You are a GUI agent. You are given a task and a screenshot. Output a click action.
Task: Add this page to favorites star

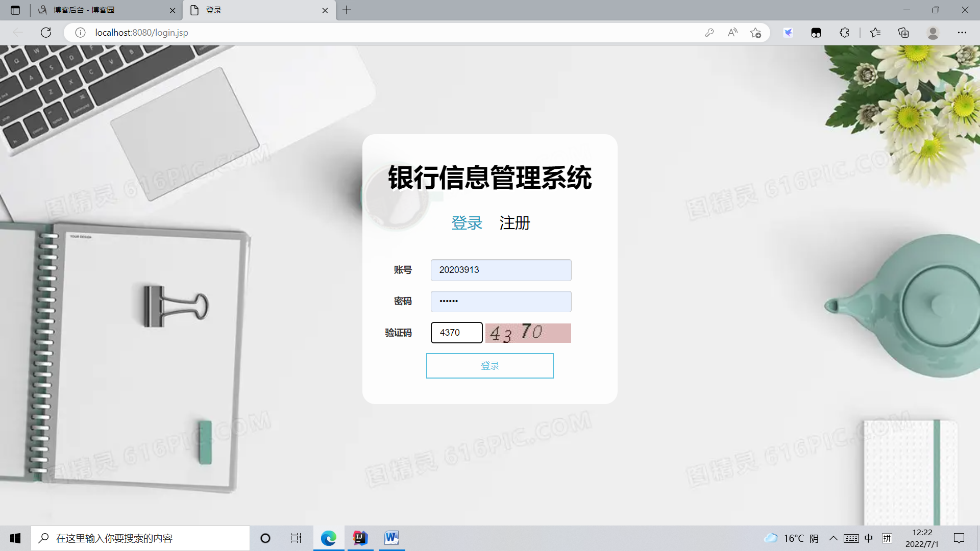tap(755, 33)
